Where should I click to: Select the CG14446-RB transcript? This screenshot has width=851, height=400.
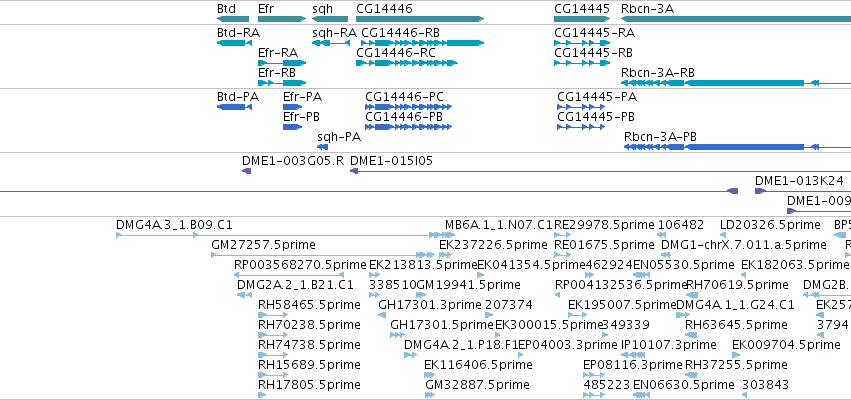tap(422, 43)
